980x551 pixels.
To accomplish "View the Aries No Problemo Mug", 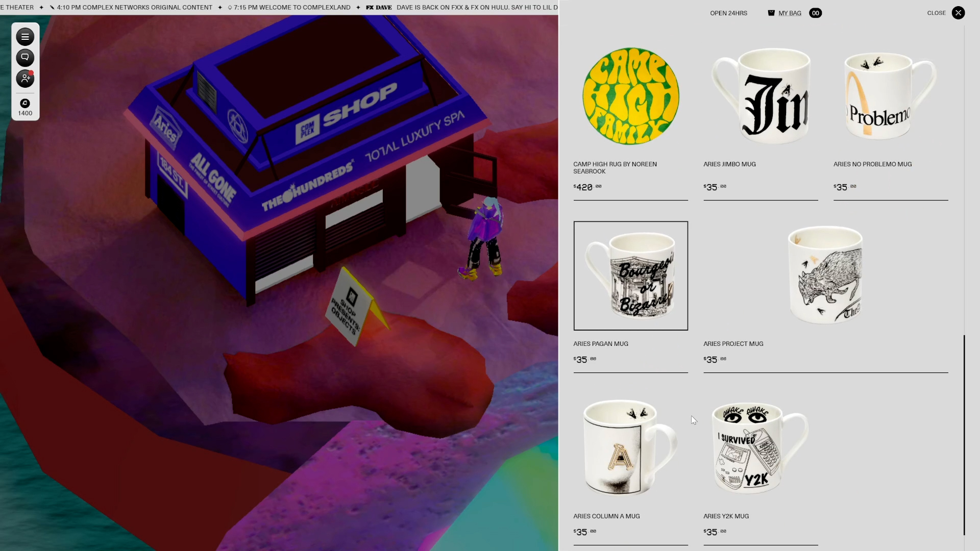I will pyautogui.click(x=890, y=96).
